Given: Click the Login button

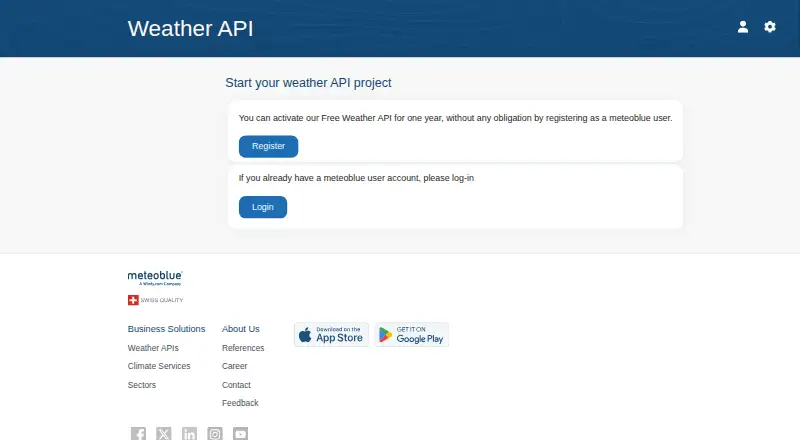Looking at the screenshot, I should tap(263, 207).
